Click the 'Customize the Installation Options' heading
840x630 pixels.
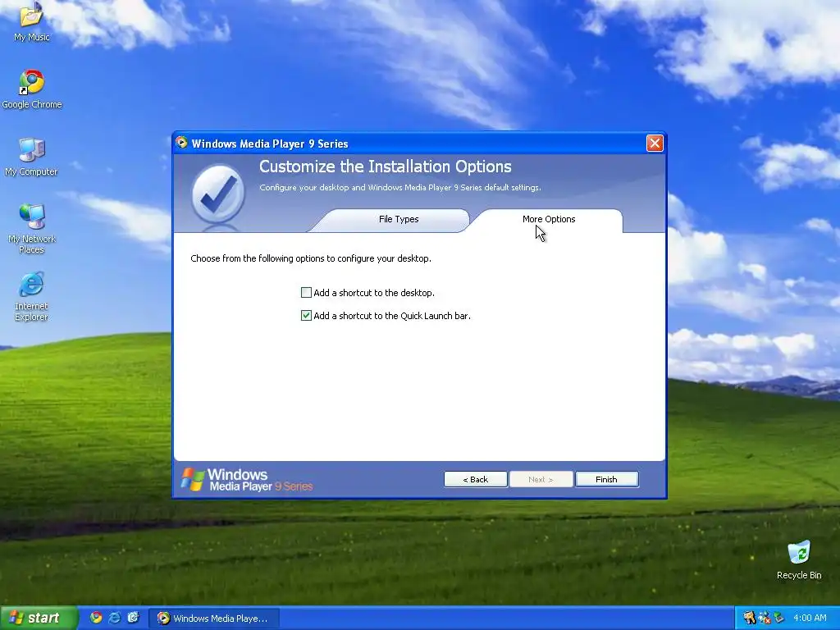tap(386, 167)
